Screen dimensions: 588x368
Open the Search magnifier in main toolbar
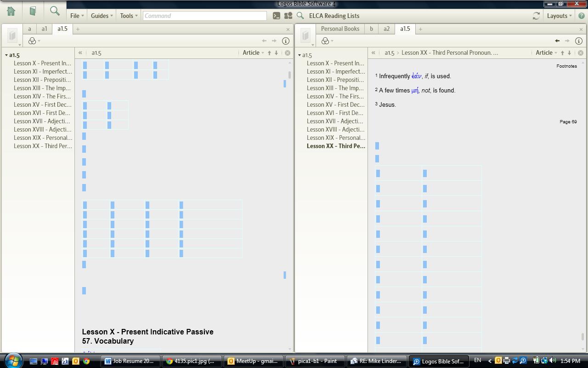pos(55,11)
